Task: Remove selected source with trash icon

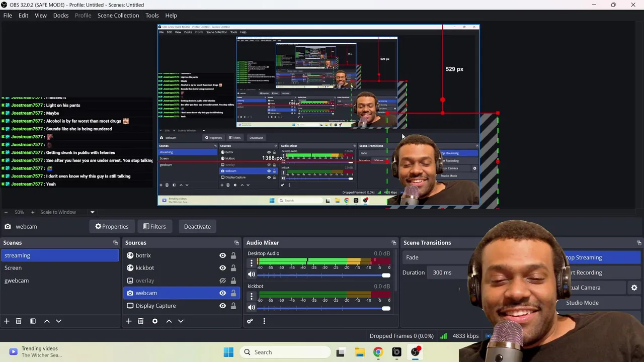Action: [x=140, y=321]
